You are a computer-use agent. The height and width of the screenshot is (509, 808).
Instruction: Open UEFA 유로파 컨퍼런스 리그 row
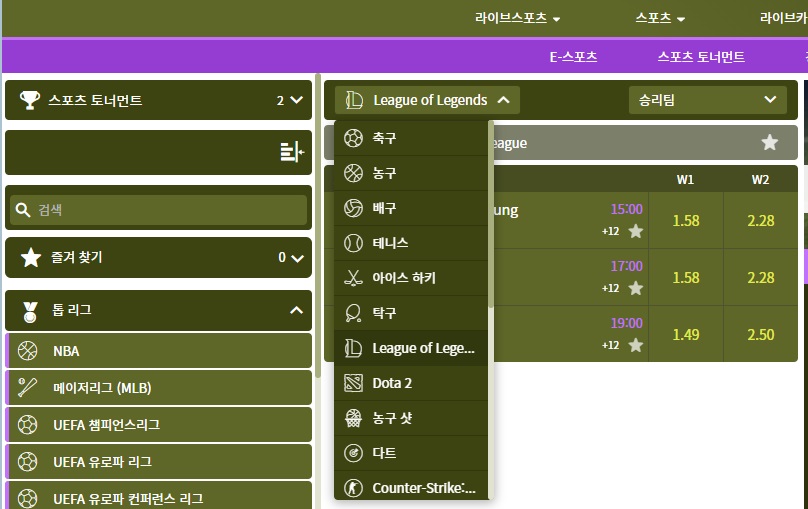click(x=159, y=496)
